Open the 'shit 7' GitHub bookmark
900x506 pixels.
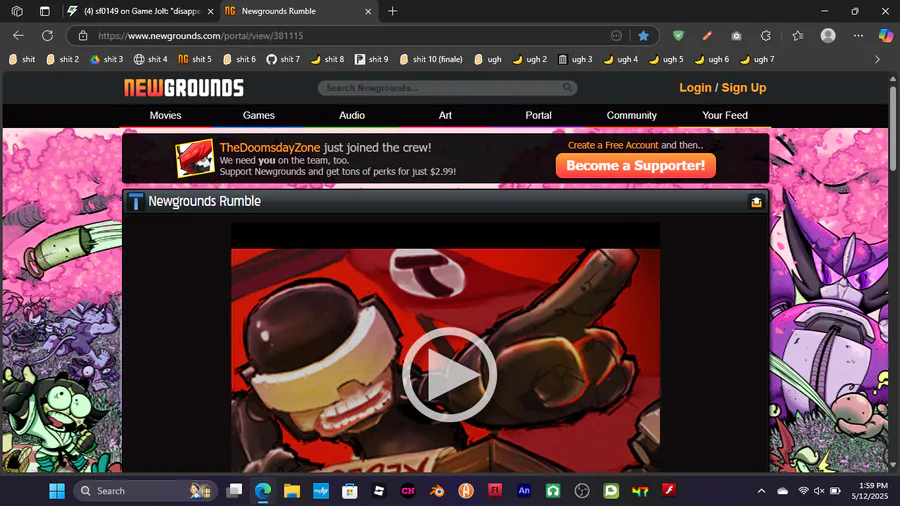pos(284,59)
